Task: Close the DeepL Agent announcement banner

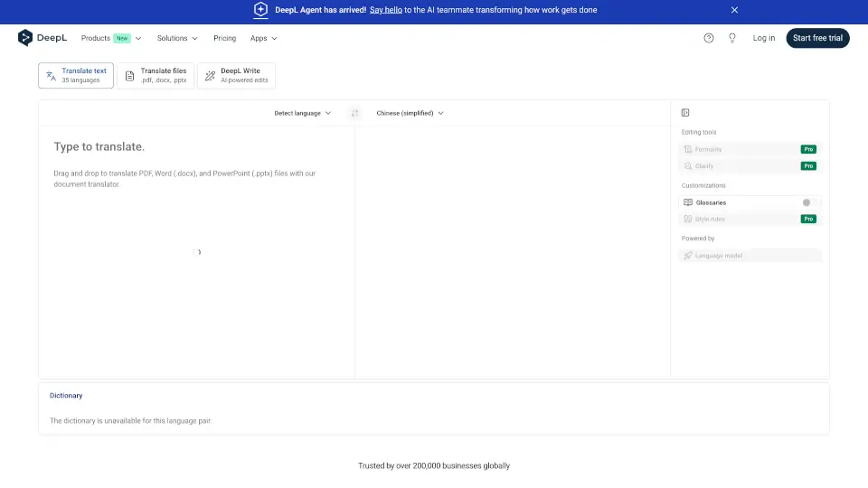Action: click(734, 10)
